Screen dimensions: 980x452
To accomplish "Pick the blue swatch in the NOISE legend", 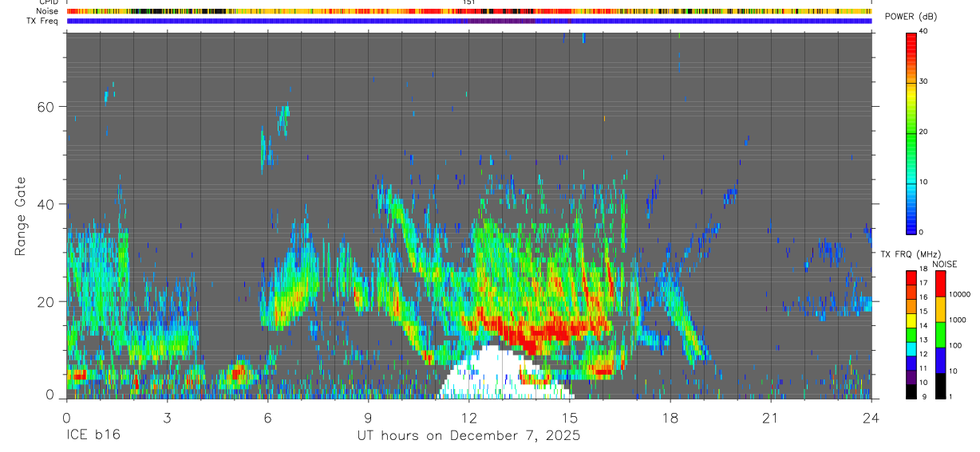I will tap(940, 360).
